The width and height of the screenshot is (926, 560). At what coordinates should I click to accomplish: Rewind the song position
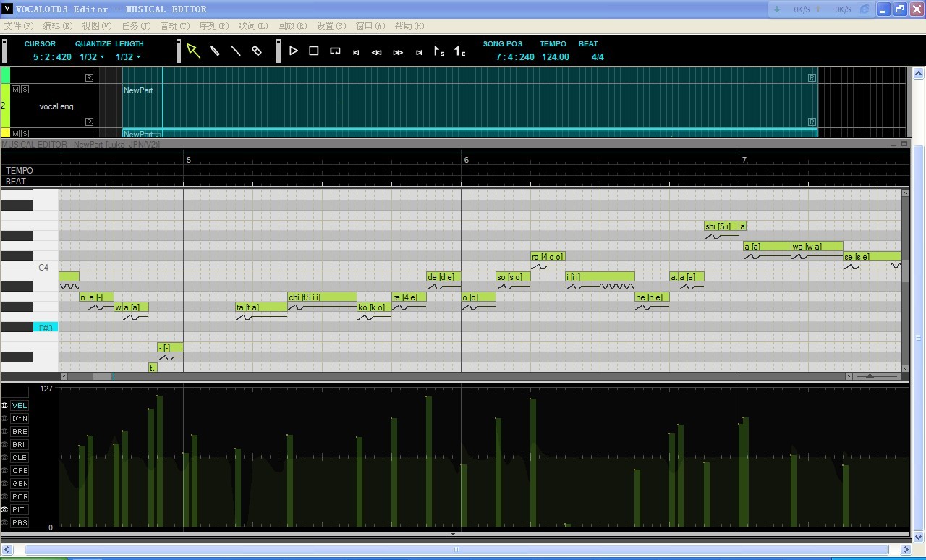point(377,52)
